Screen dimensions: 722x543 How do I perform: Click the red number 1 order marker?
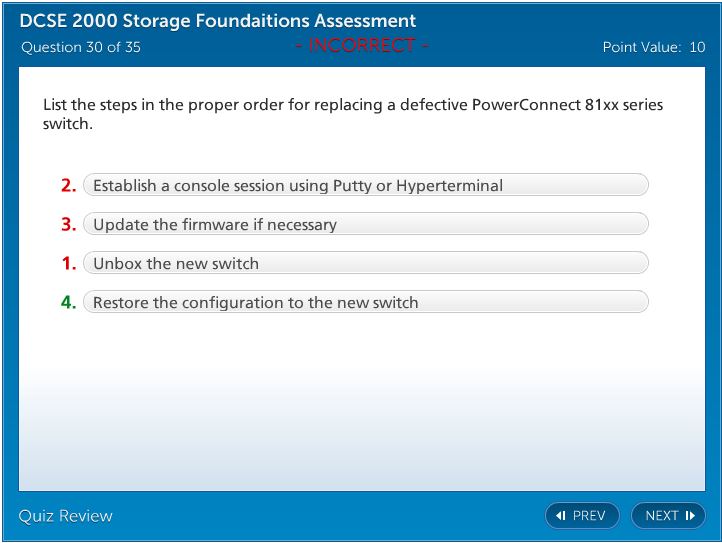pos(68,264)
